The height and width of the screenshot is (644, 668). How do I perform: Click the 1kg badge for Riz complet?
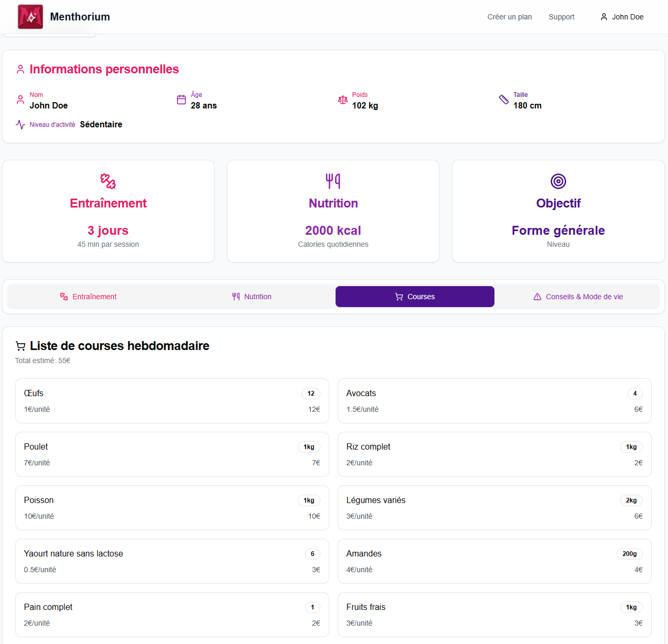pos(631,447)
